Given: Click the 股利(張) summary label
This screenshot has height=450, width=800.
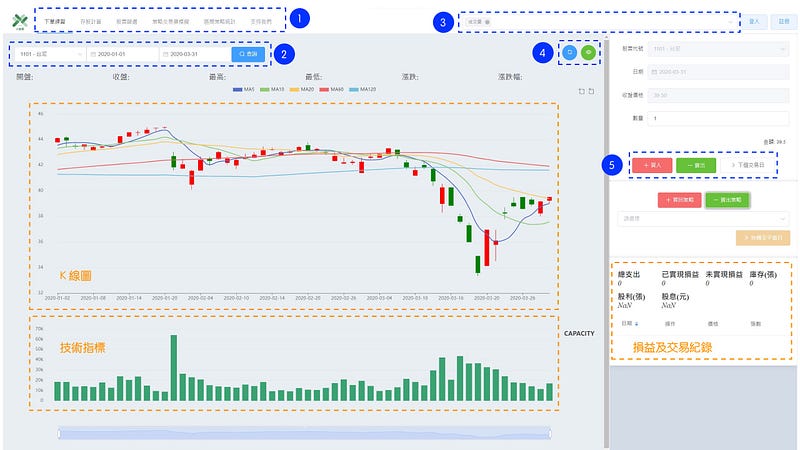Looking at the screenshot, I should [x=632, y=296].
